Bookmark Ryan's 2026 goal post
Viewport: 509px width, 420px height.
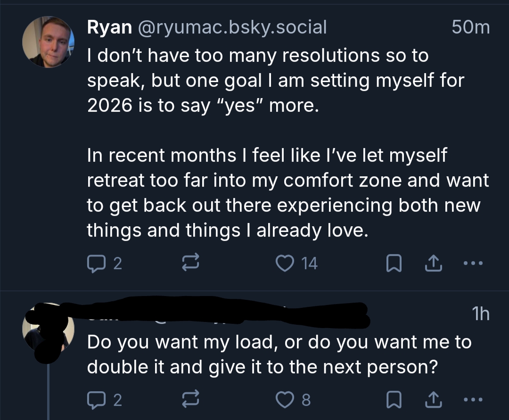pyautogui.click(x=393, y=263)
